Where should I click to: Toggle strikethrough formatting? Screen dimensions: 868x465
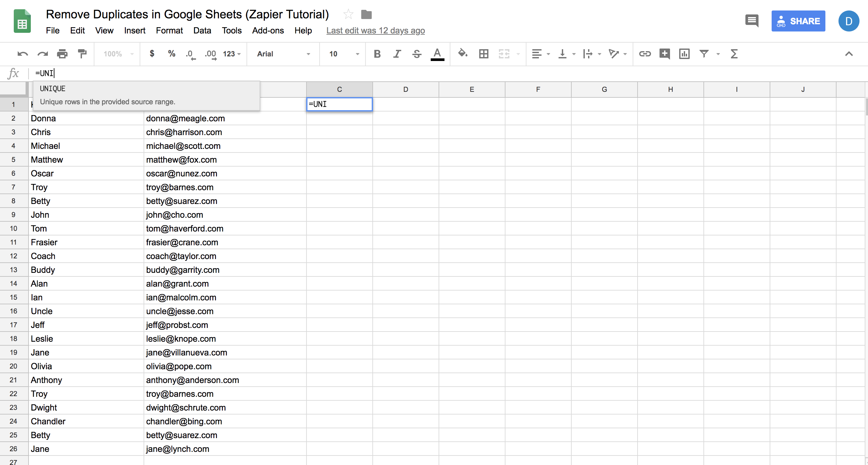tap(417, 54)
